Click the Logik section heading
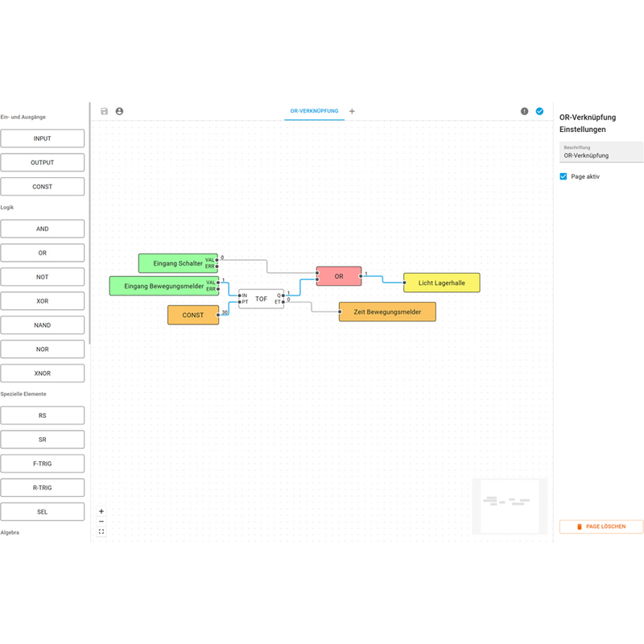The image size is (644, 644). tap(7, 208)
